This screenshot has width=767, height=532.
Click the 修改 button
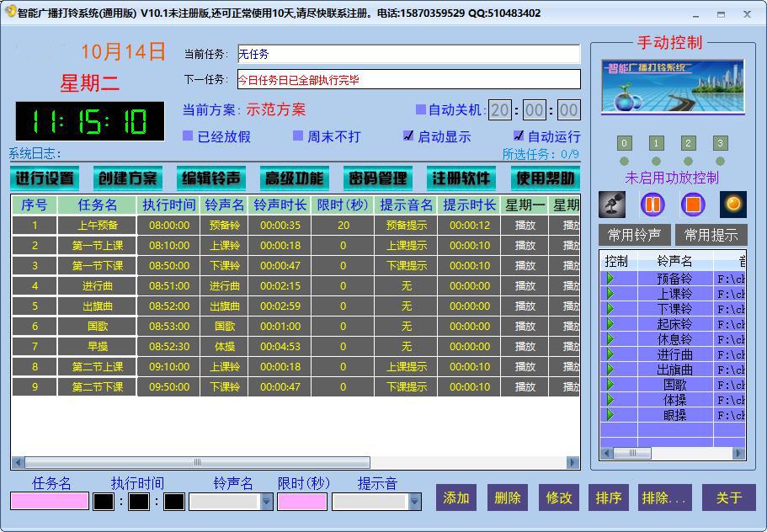tap(558, 497)
